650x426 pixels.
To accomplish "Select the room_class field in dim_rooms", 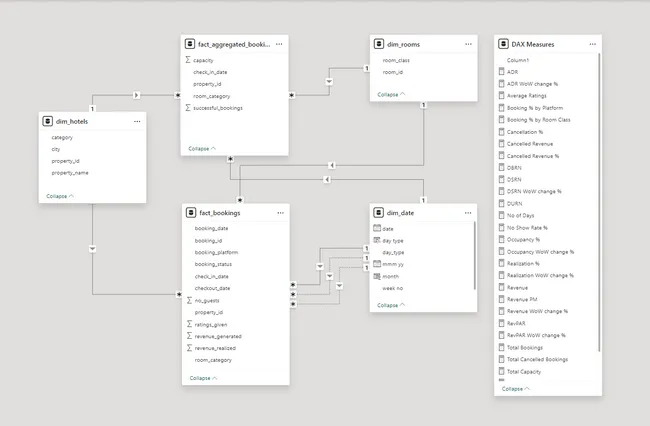I will (x=396, y=60).
